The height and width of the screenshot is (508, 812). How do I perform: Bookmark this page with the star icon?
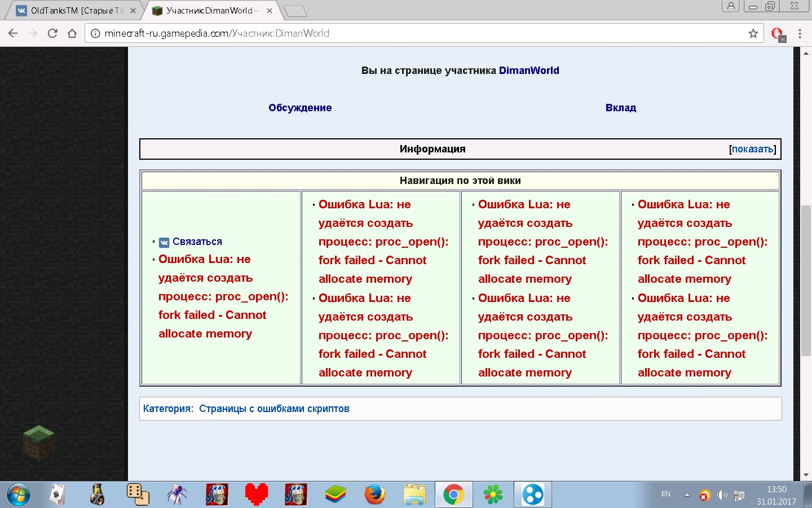(753, 33)
